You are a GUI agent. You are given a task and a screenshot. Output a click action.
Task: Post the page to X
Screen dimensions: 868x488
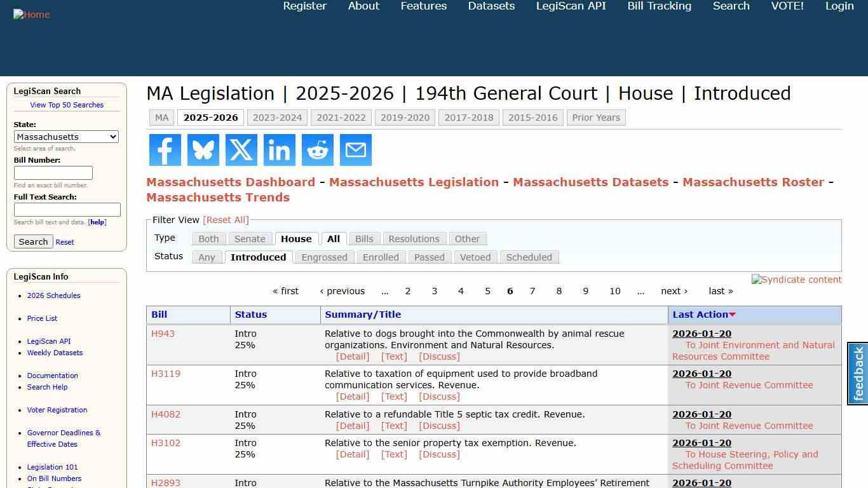tap(241, 150)
